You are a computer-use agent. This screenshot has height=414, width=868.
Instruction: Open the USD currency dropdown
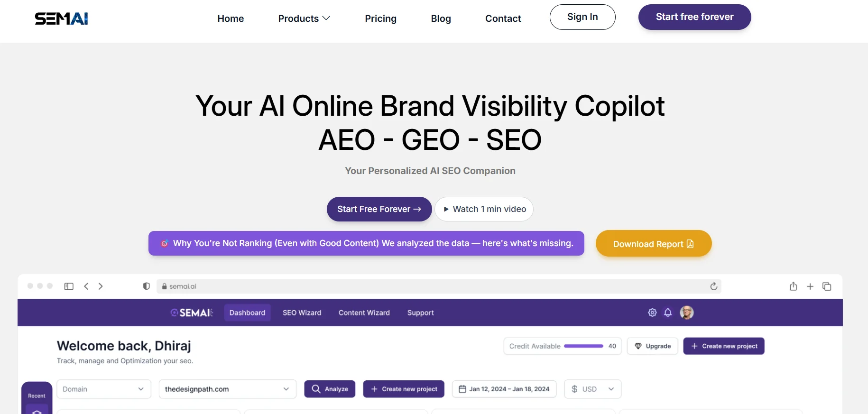pyautogui.click(x=592, y=389)
